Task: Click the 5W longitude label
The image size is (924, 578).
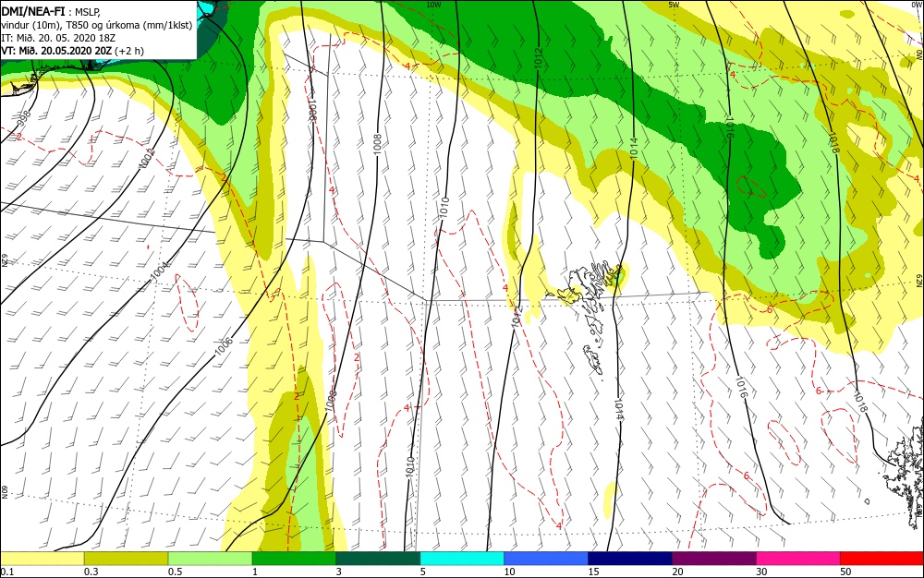Action: click(x=674, y=5)
